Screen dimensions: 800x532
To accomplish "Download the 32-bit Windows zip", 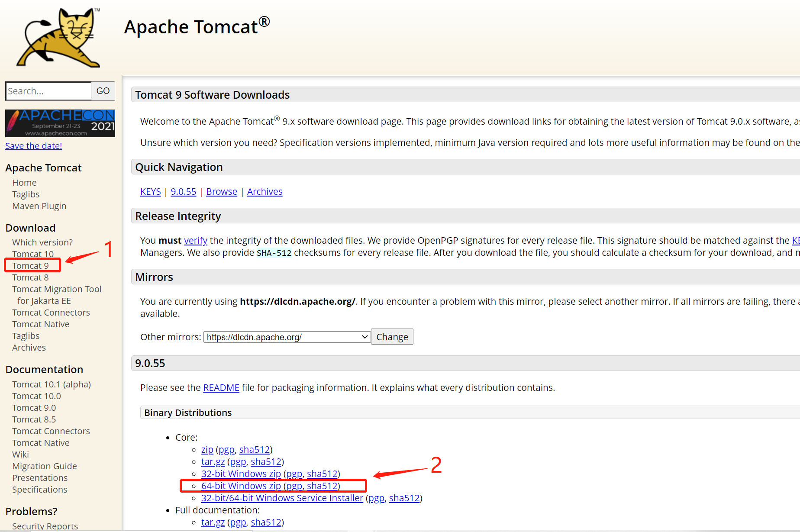I will [241, 474].
